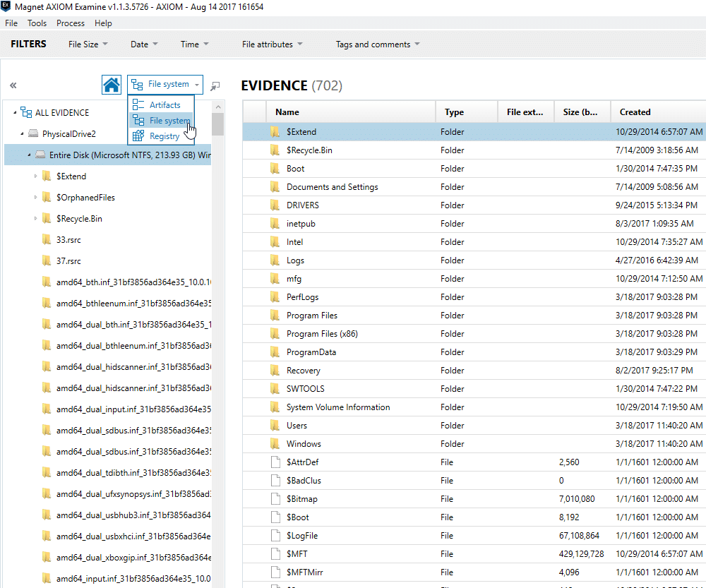Select the $BadClus file row
706x588 pixels.
click(x=474, y=481)
